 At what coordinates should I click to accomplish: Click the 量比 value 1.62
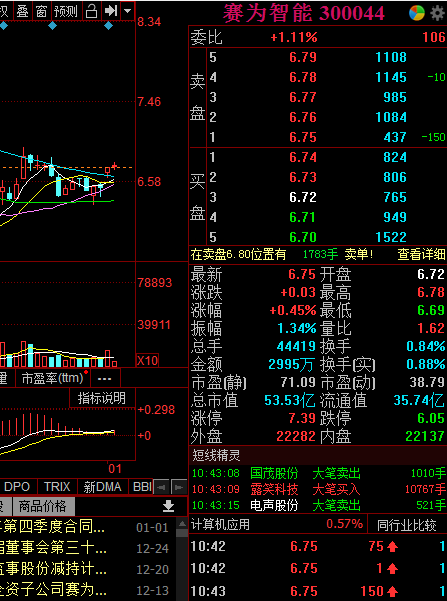tap(431, 328)
